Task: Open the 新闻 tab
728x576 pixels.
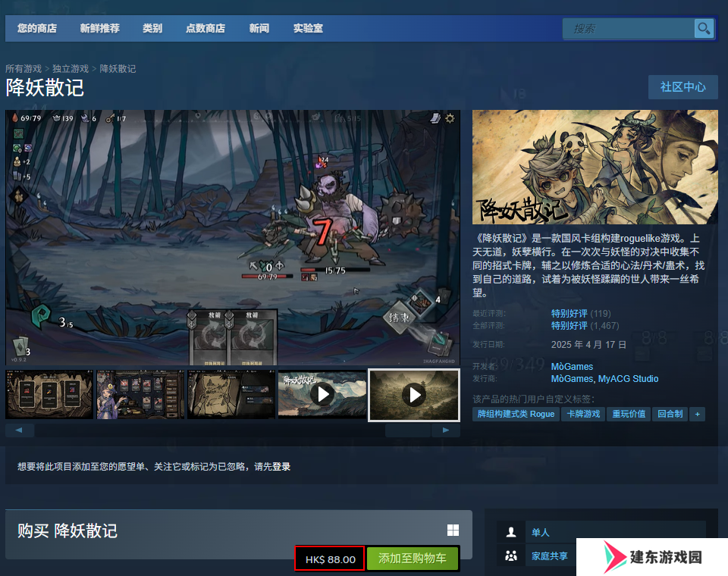Action: pyautogui.click(x=259, y=28)
